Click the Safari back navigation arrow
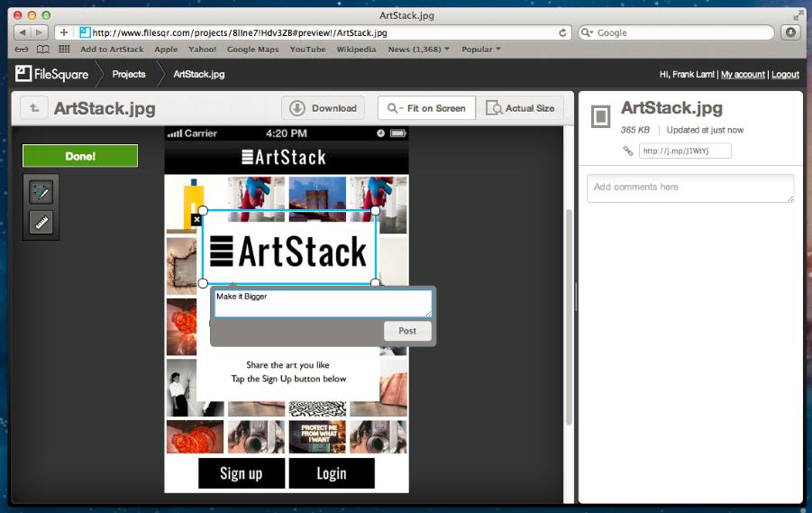Image resolution: width=812 pixels, height=513 pixels. 22,32
